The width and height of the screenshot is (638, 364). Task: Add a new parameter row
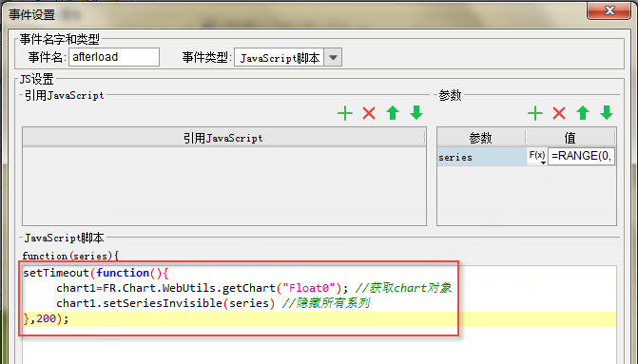535,113
